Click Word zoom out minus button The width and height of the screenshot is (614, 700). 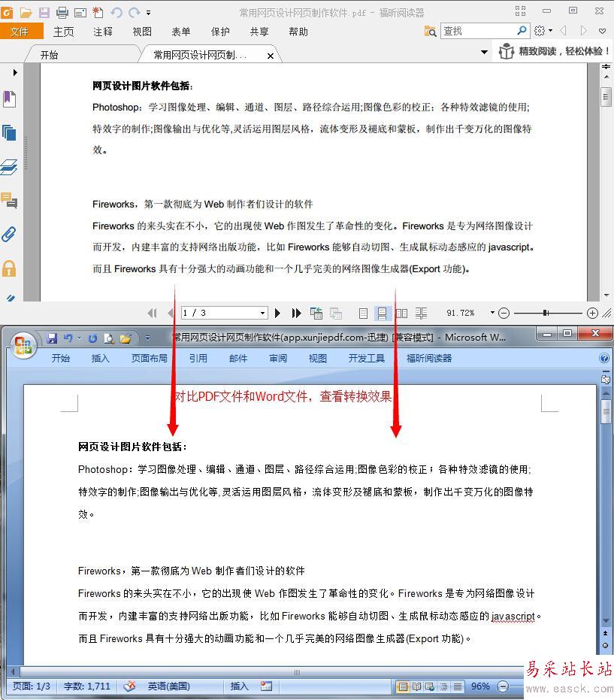pos(503,686)
